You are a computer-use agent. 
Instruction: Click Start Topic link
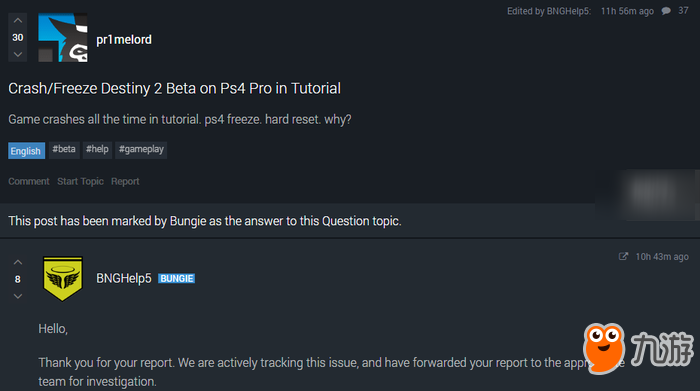click(80, 181)
